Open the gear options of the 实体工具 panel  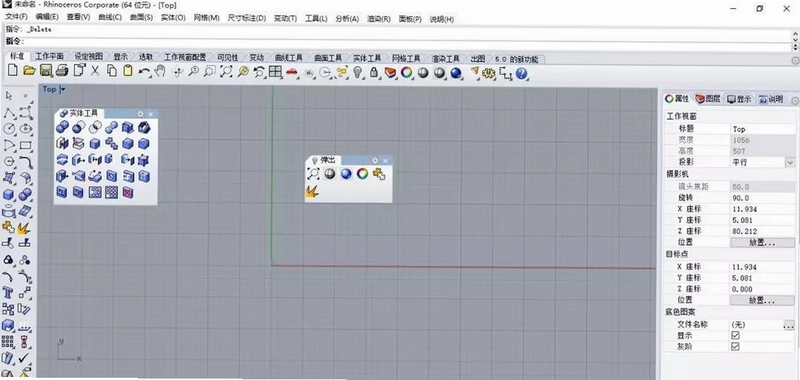pos(140,114)
